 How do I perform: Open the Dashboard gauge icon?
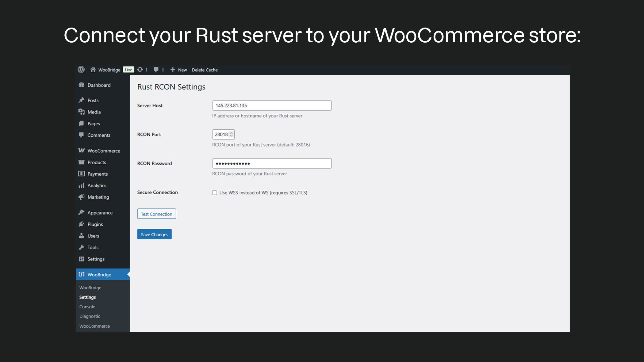[x=82, y=85]
